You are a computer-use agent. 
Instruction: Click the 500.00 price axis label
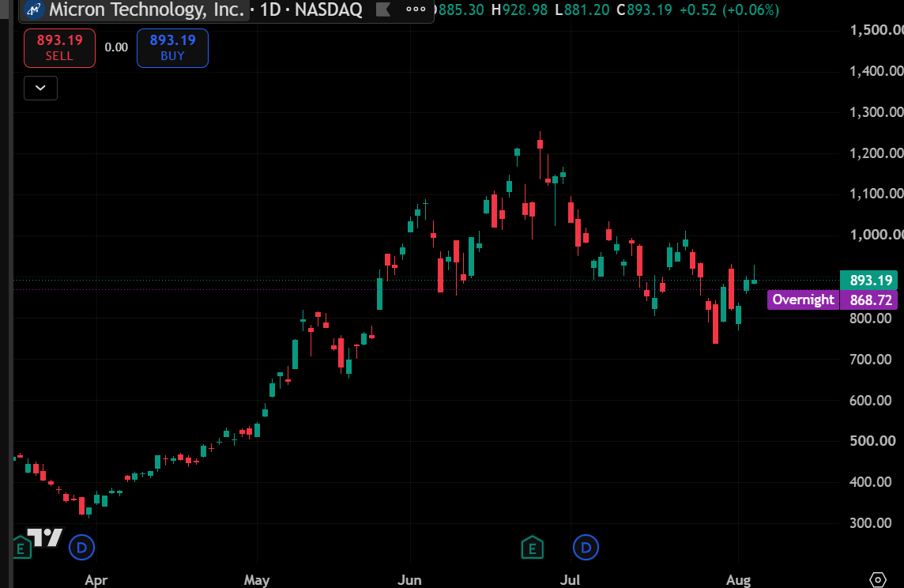pyautogui.click(x=872, y=441)
